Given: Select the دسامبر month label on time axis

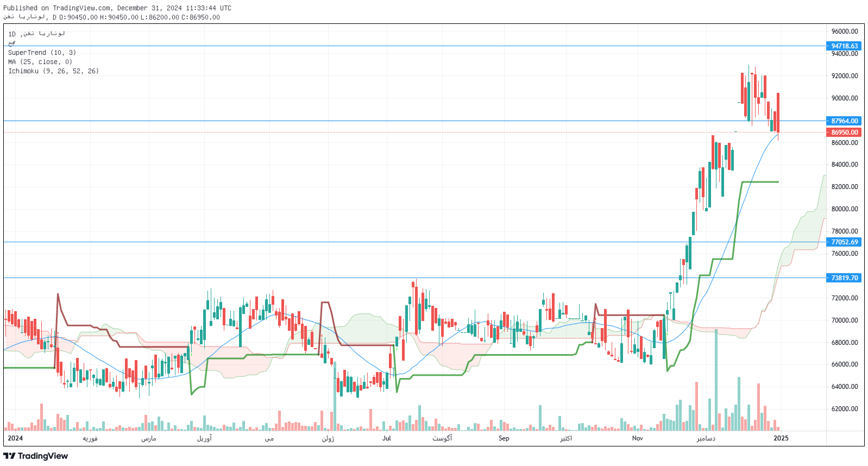Looking at the screenshot, I should coord(706,438).
